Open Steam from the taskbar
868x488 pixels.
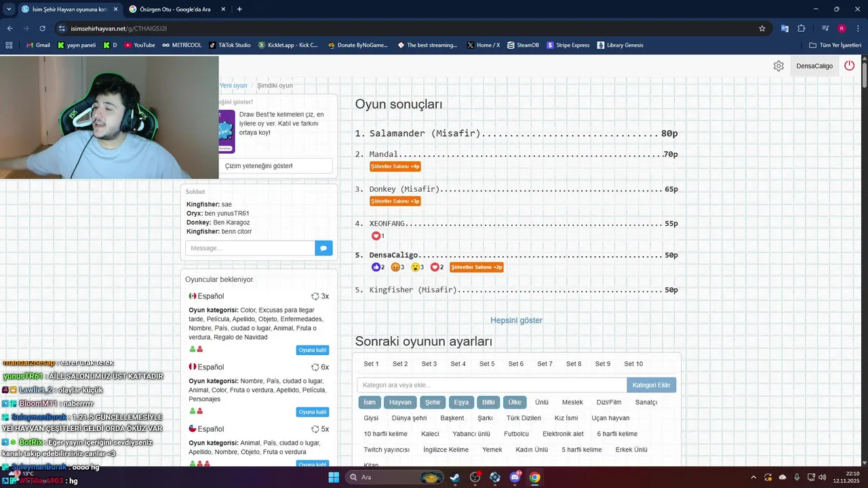pos(455,477)
